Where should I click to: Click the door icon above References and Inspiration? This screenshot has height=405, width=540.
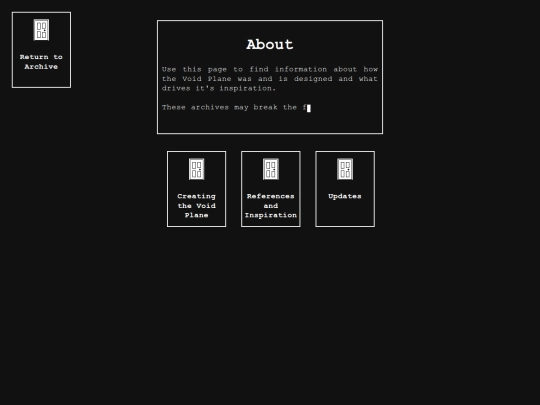(271, 169)
